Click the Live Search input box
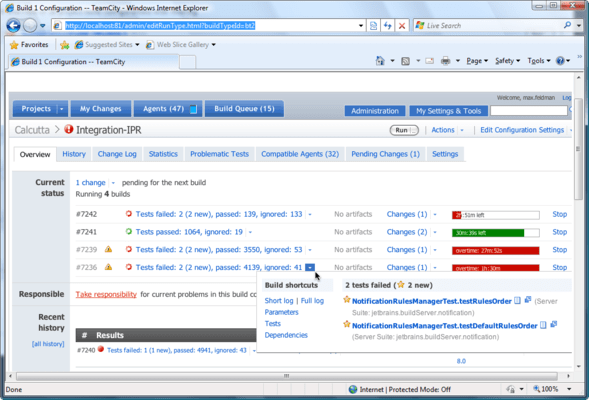This screenshot has width=589, height=400. [488, 26]
